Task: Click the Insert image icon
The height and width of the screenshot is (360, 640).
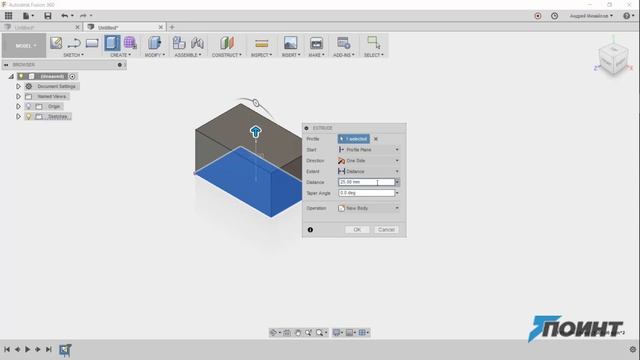Action: [290, 43]
